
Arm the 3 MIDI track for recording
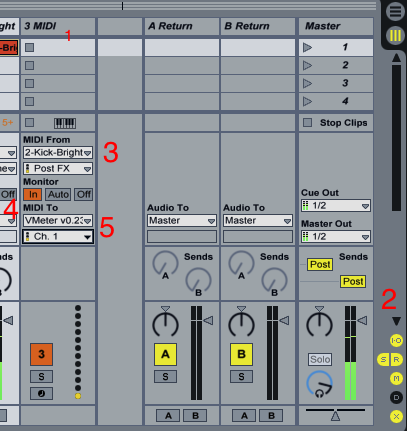click(41, 393)
